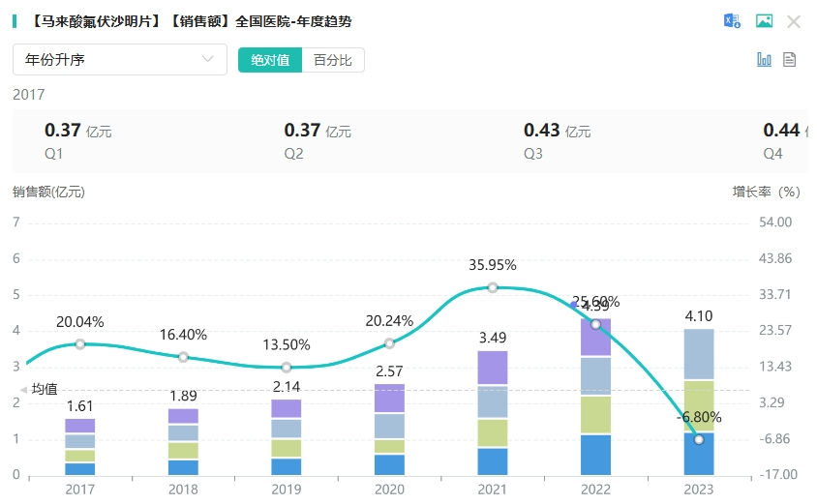The width and height of the screenshot is (817, 504).
Task: Click the 2018 total label 1.89
Action: click(x=183, y=397)
